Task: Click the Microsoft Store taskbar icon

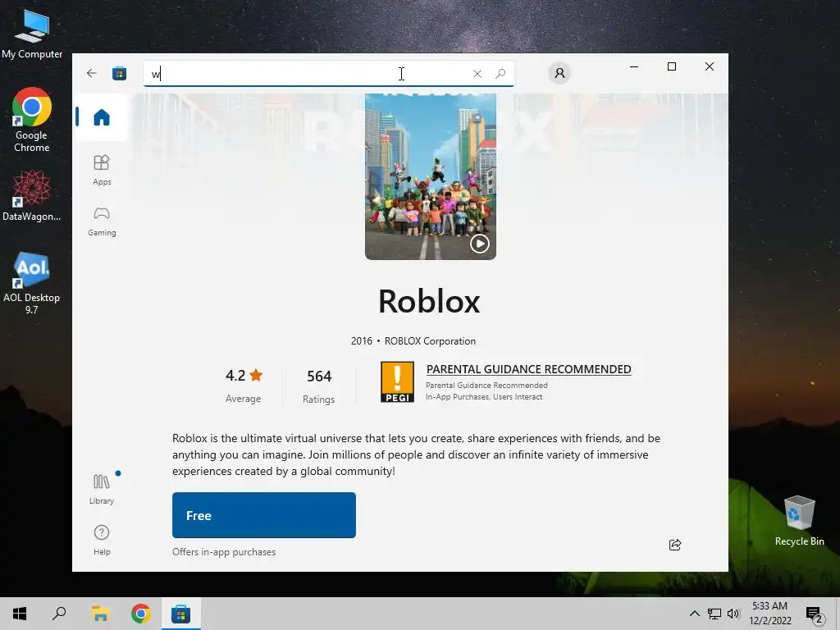Action: [x=181, y=614]
